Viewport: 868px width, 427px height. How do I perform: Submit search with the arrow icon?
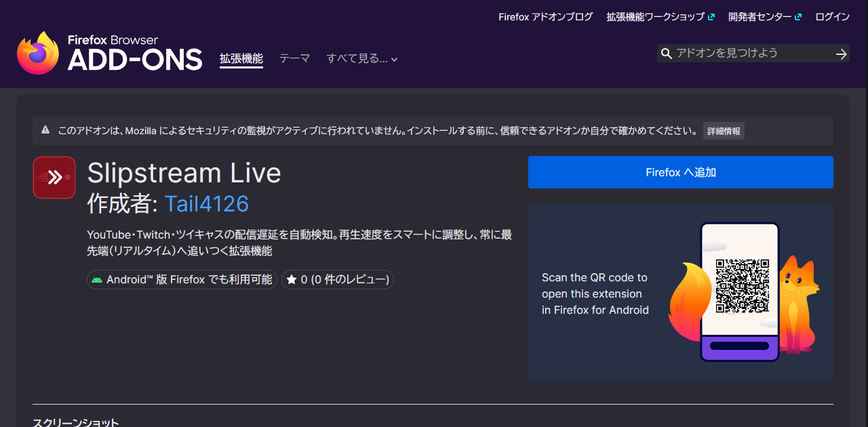pos(842,54)
